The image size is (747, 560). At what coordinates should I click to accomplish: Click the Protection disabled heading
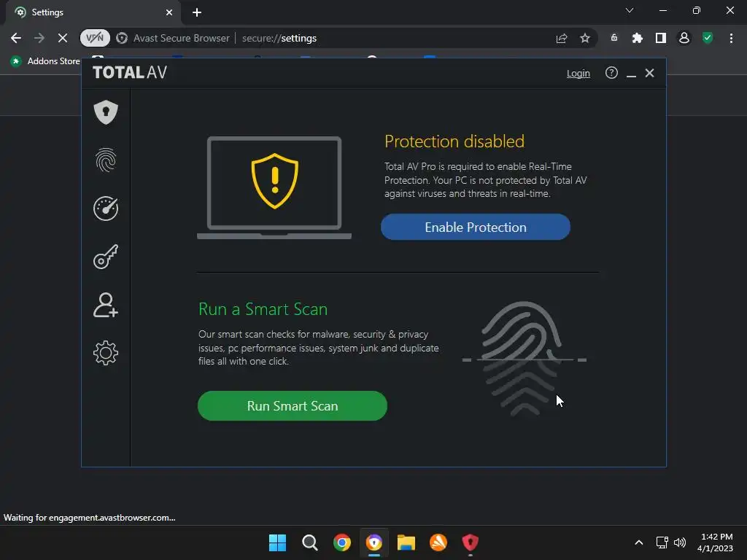click(454, 141)
